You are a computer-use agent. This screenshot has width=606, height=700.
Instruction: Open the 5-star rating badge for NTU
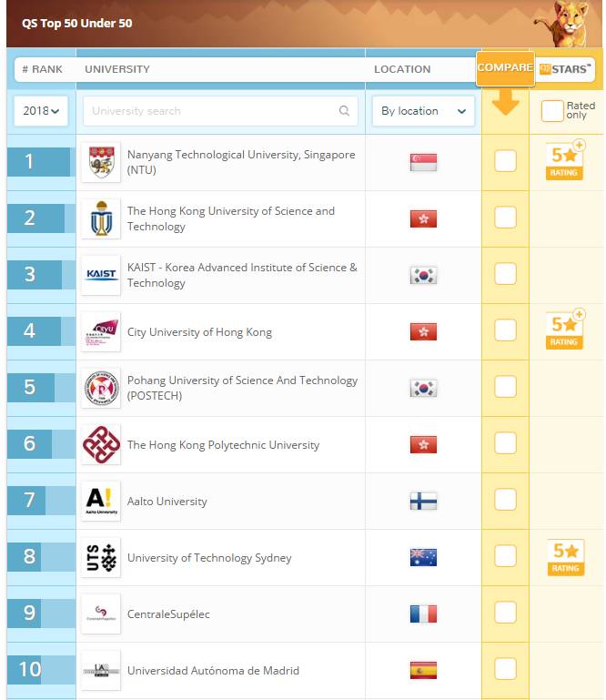pyautogui.click(x=565, y=160)
